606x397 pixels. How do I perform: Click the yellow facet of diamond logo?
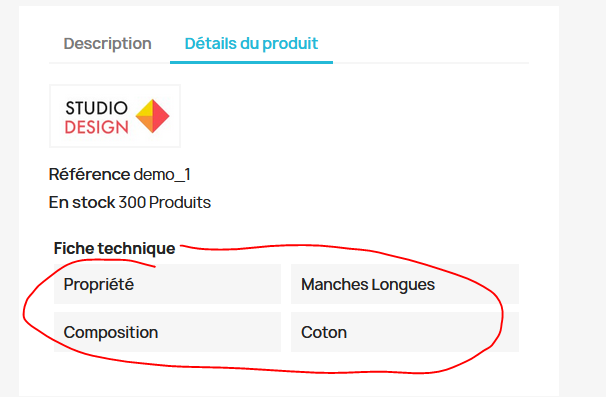click(x=145, y=109)
